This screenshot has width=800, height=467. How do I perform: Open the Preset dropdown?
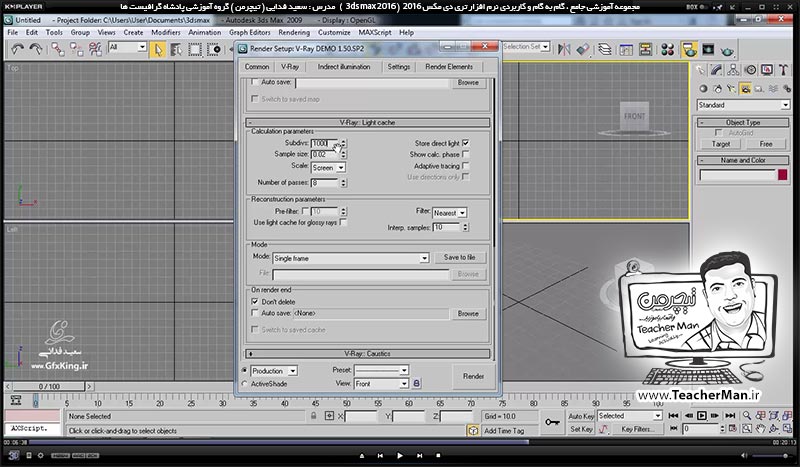(x=381, y=370)
